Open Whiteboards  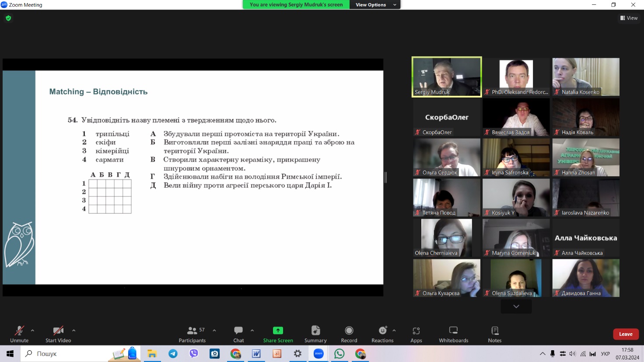(x=453, y=334)
